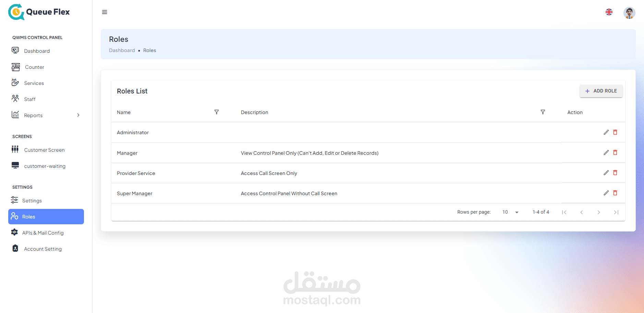Click 'Access Control Panel Without Call Screen' text
644x313 pixels.
click(289, 193)
